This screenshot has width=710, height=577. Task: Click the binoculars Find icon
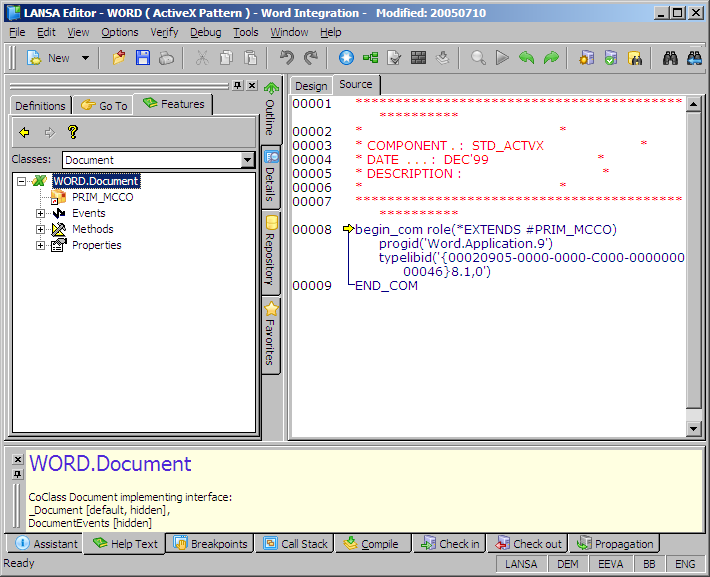(x=671, y=58)
